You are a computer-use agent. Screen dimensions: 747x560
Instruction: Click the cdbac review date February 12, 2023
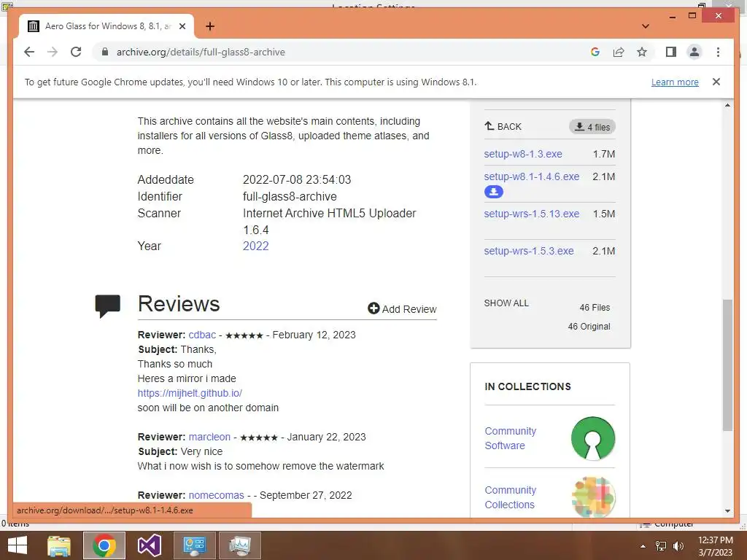pyautogui.click(x=314, y=335)
